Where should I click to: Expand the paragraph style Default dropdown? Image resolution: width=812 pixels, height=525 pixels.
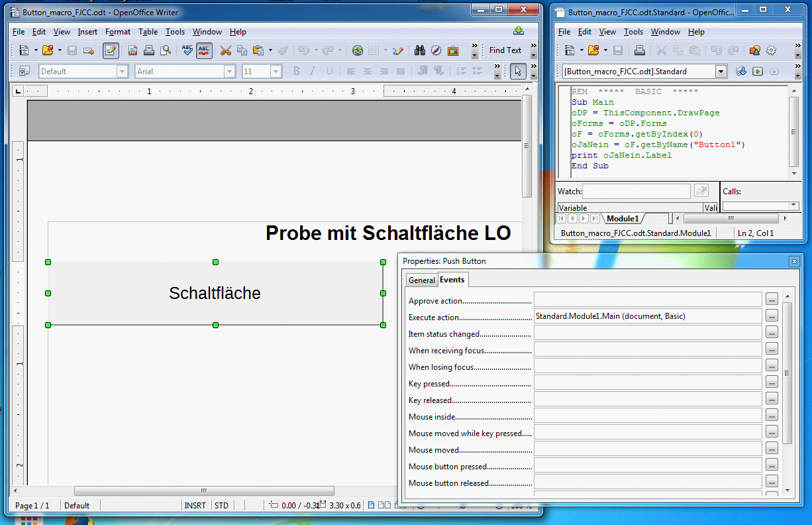122,72
